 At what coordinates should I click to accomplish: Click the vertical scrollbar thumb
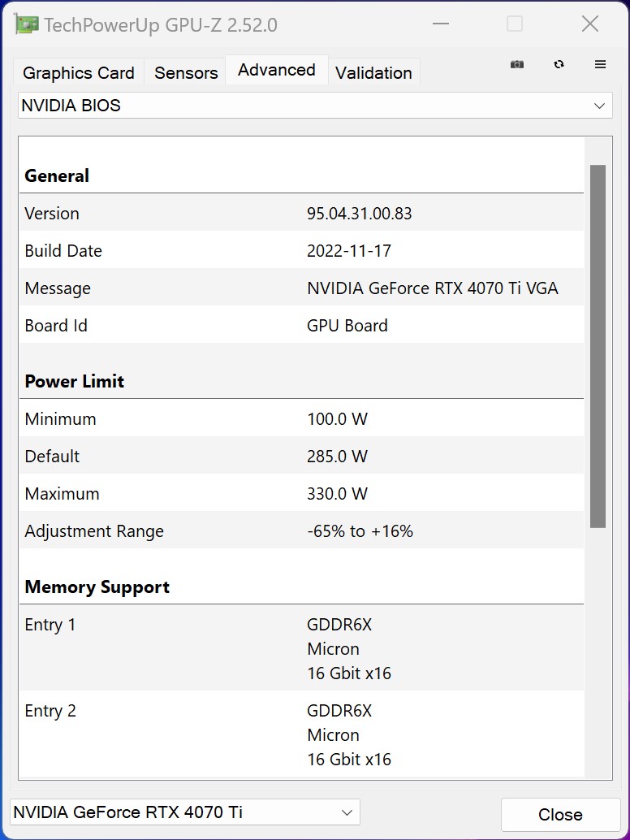pyautogui.click(x=598, y=346)
